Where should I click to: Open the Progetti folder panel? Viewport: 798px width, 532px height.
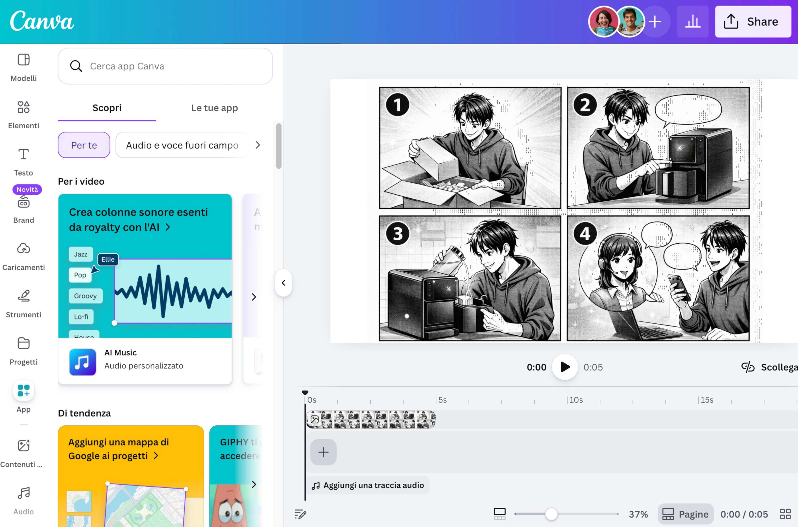click(23, 352)
